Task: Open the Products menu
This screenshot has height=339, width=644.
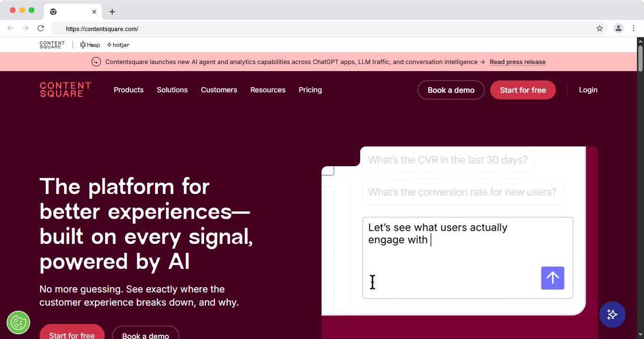Action: click(x=129, y=90)
